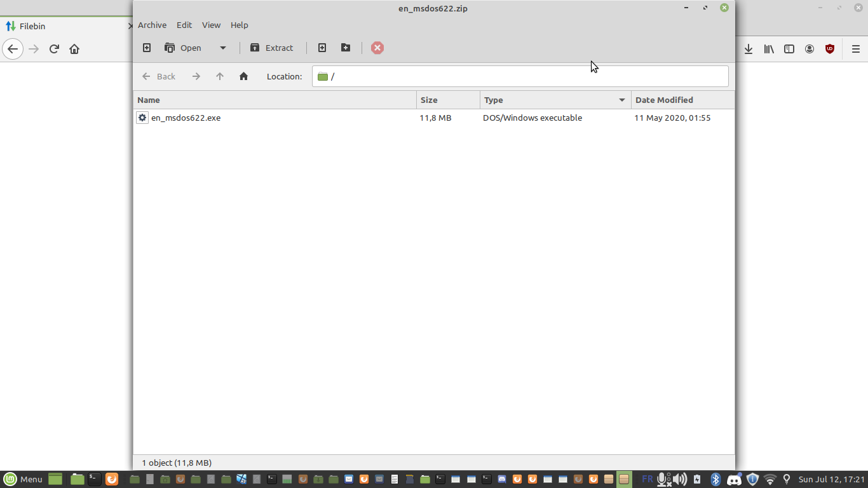Open the speaker volume tray icon
Screen dimensions: 868x488
tap(680, 479)
